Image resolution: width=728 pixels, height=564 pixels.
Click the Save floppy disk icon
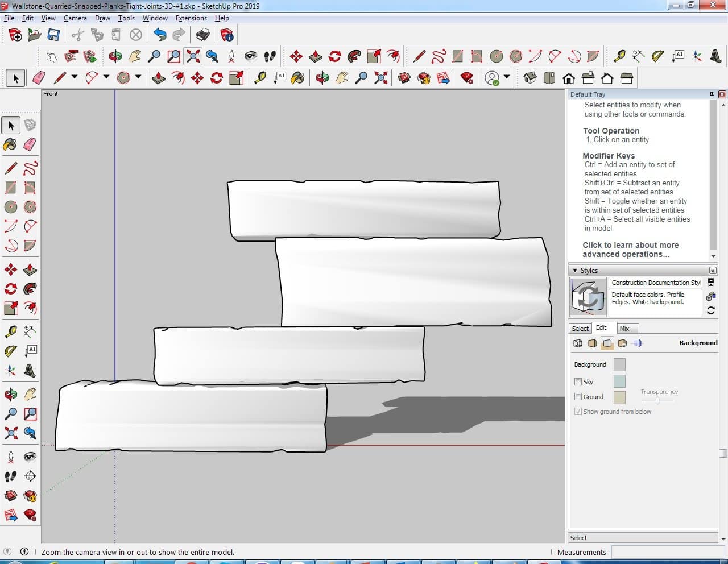[x=53, y=35]
